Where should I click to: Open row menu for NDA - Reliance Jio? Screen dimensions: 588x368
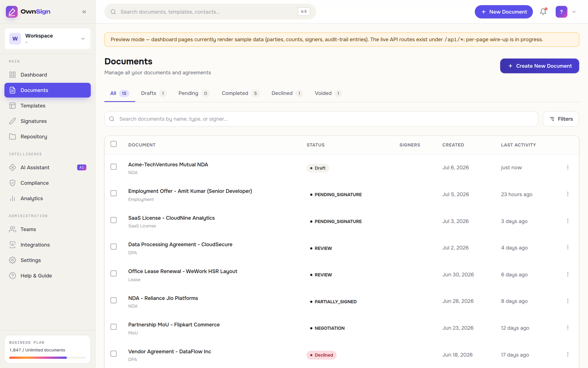pyautogui.click(x=567, y=301)
